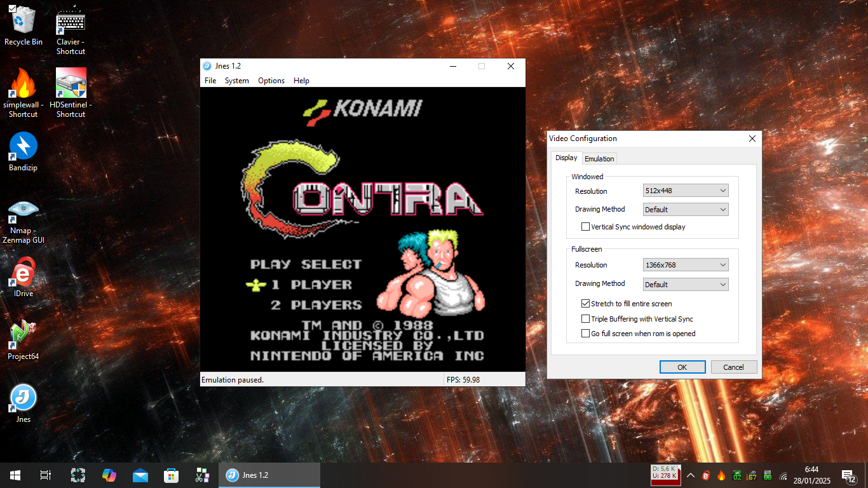Open the Snipping Tool taskbar icon
This screenshot has height=488, width=868.
pyautogui.click(x=202, y=475)
